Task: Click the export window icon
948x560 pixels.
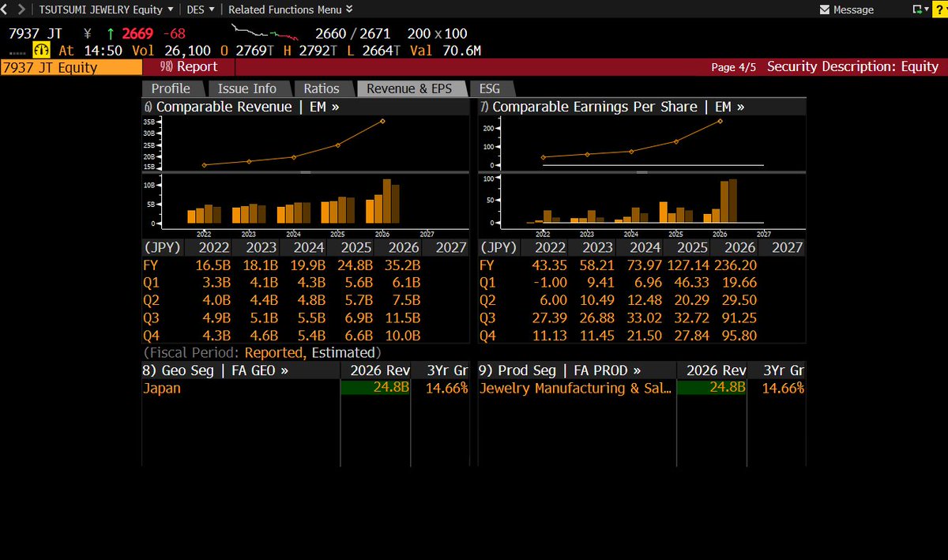Action: [x=916, y=9]
